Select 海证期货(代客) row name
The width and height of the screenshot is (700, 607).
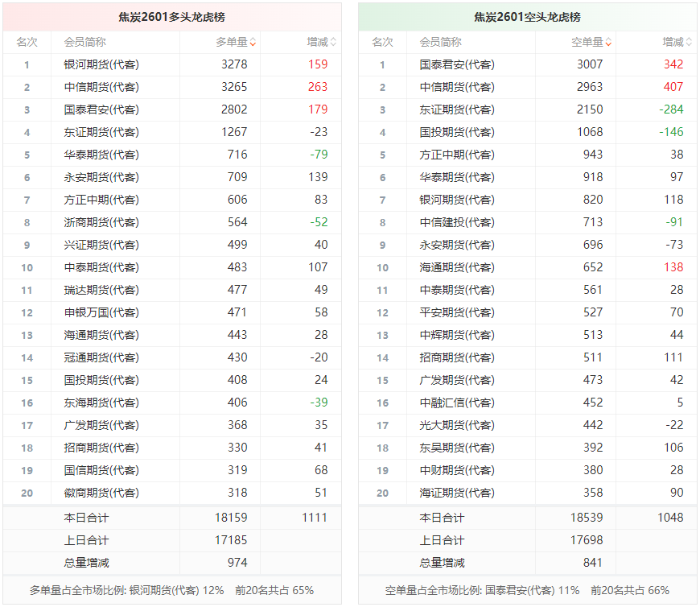(x=457, y=493)
